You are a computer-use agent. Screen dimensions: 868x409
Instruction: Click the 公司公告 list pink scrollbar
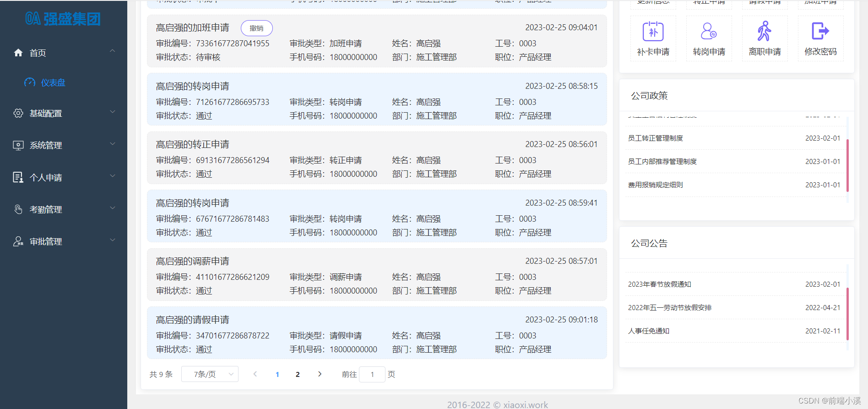(847, 314)
